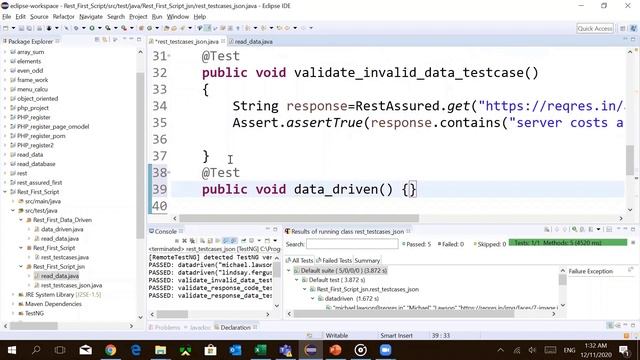Open Edge browser from taskbar

[136, 350]
